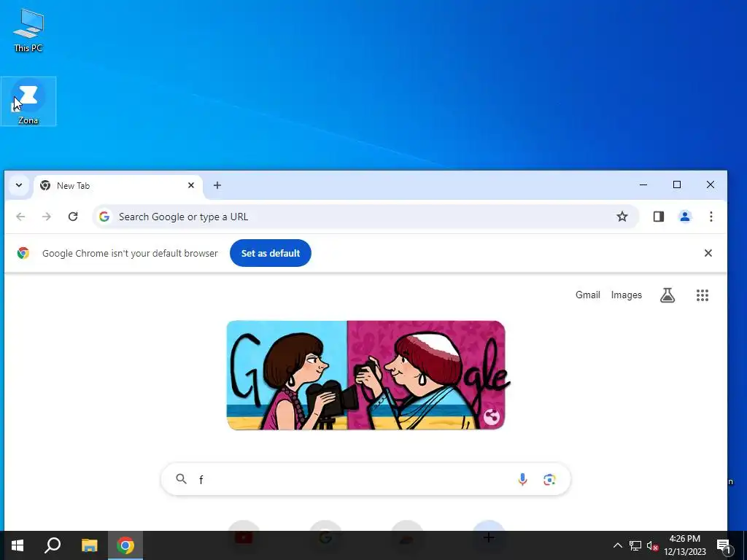This screenshot has height=560, width=747.
Task: Open the notification center icon
Action: coord(724,545)
